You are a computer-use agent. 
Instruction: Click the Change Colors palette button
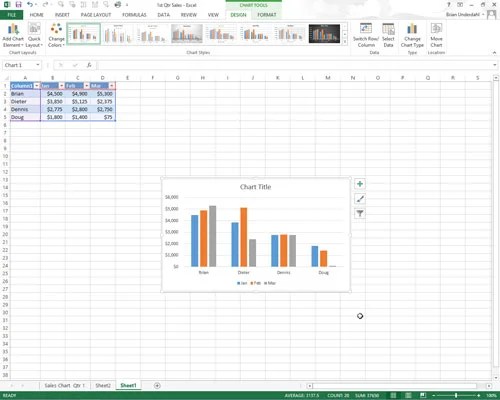(x=56, y=35)
